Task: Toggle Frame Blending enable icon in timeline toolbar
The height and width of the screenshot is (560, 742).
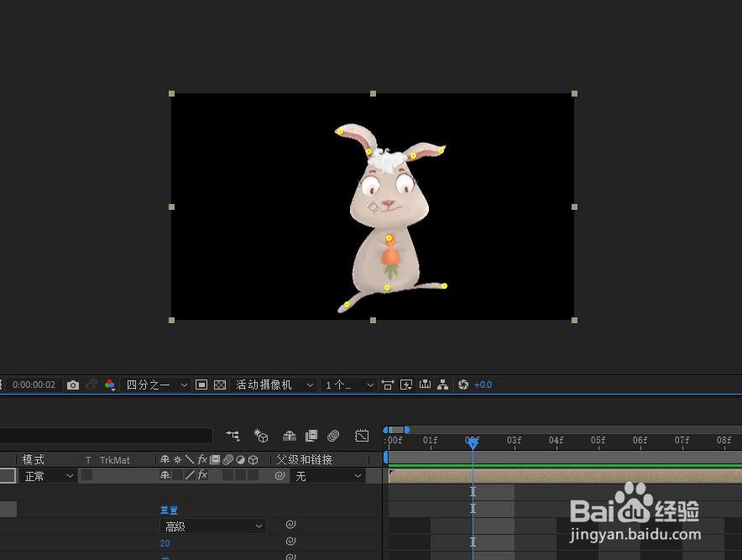Action: click(311, 436)
